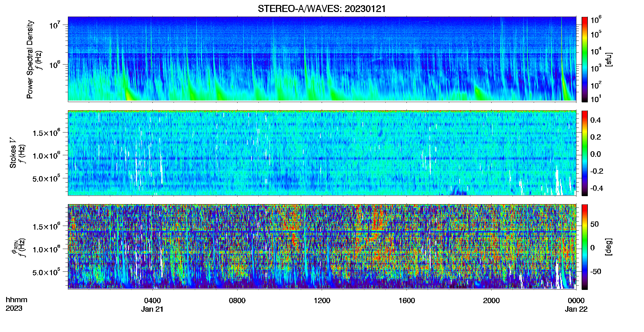
Task: Click the Stokes V axis label
Action: 13,153
